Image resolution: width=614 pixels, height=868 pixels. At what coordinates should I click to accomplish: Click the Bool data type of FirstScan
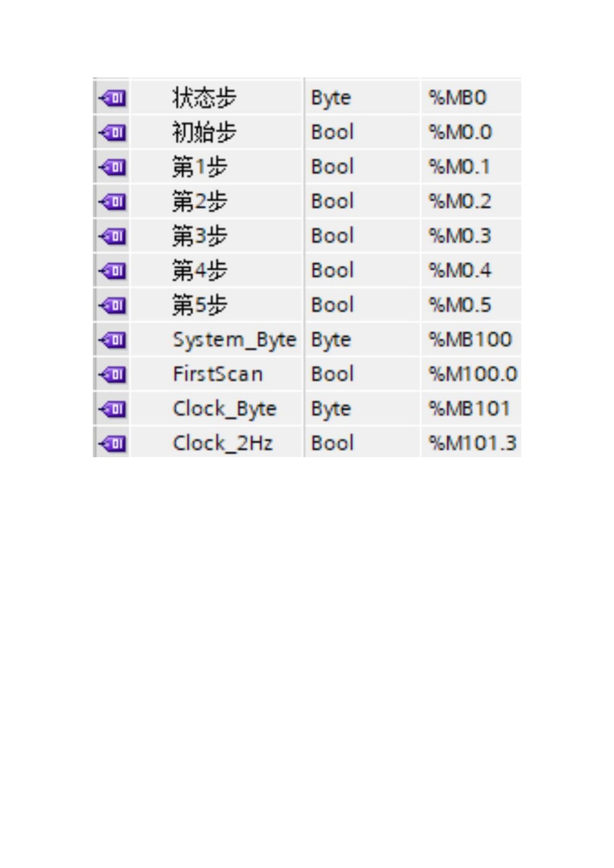333,374
